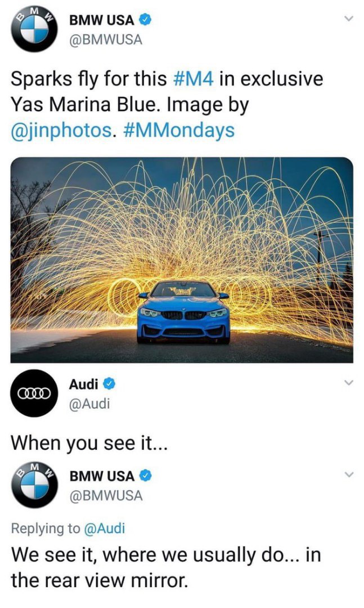The image size is (364, 608).
Task: Click the top BMW USA display name
Action: (x=102, y=20)
